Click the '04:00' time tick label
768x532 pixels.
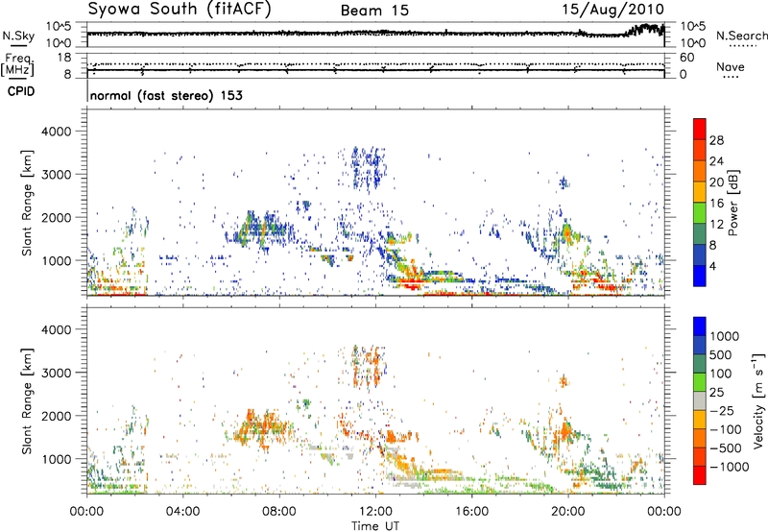183,512
